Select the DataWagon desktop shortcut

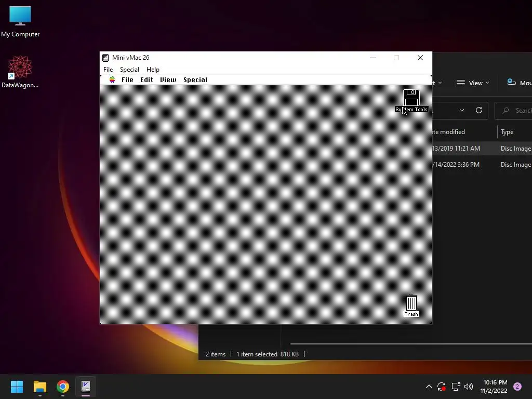[20, 72]
